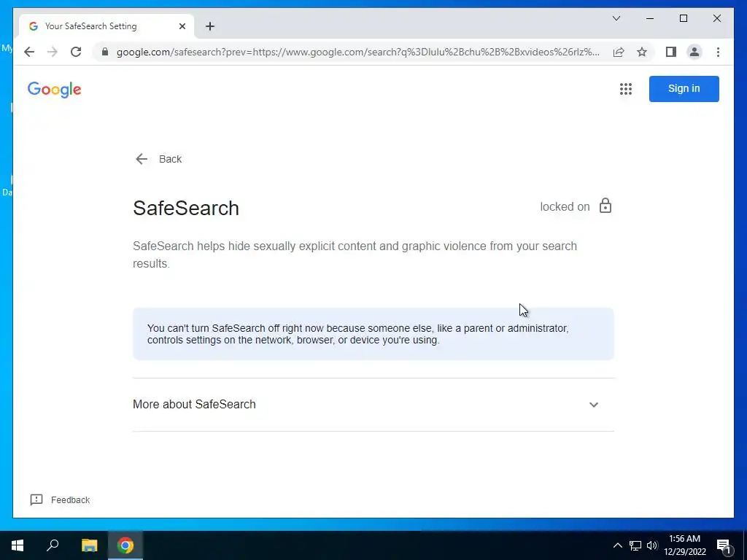Open the Chrome three-dot menu
The image size is (747, 560).
click(x=718, y=52)
